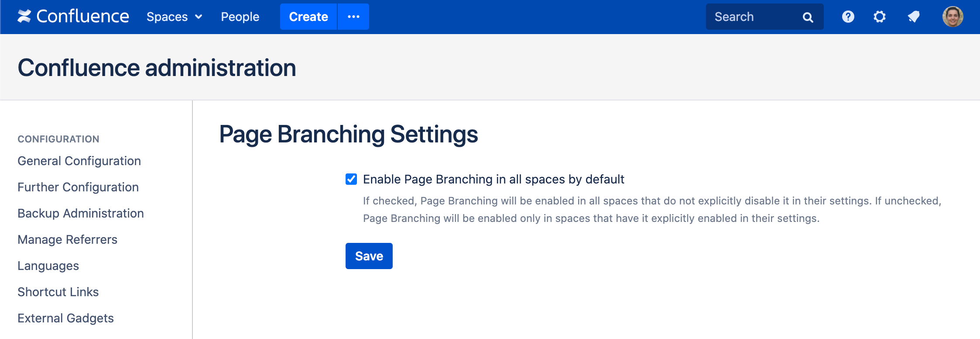Open External Gadgets configuration
The width and height of the screenshot is (980, 339).
coord(65,318)
